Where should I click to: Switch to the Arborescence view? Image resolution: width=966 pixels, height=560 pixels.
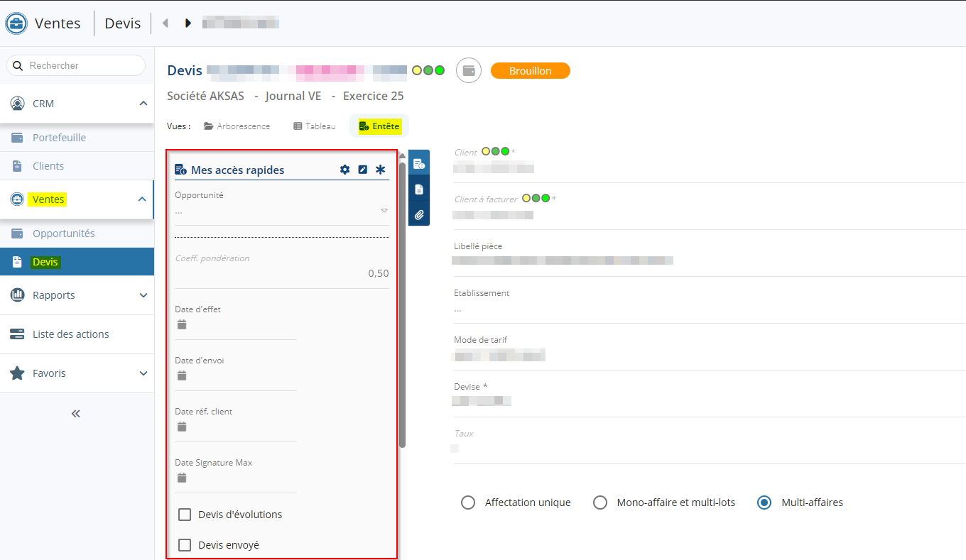coord(237,126)
